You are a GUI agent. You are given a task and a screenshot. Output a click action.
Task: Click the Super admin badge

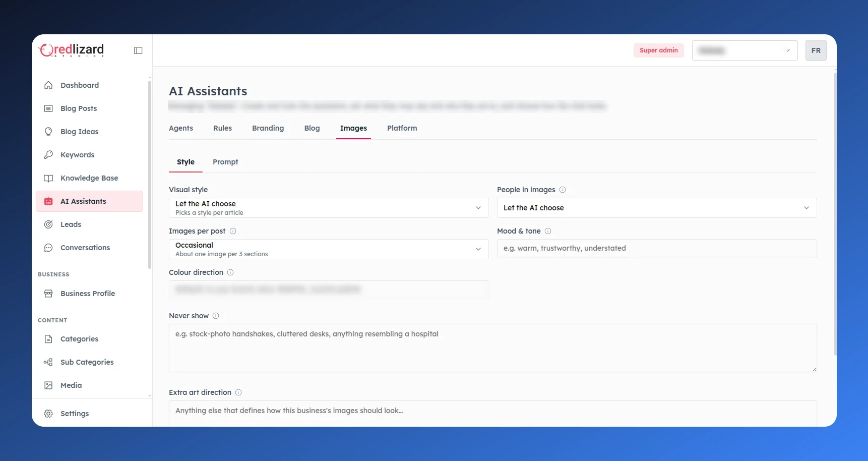point(659,50)
